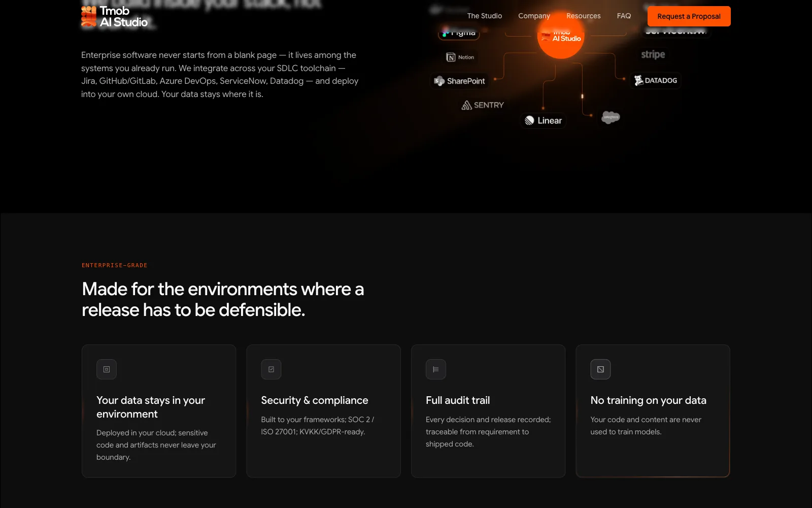The width and height of the screenshot is (812, 508).
Task: Open the Company navigation item
Action: pyautogui.click(x=534, y=16)
